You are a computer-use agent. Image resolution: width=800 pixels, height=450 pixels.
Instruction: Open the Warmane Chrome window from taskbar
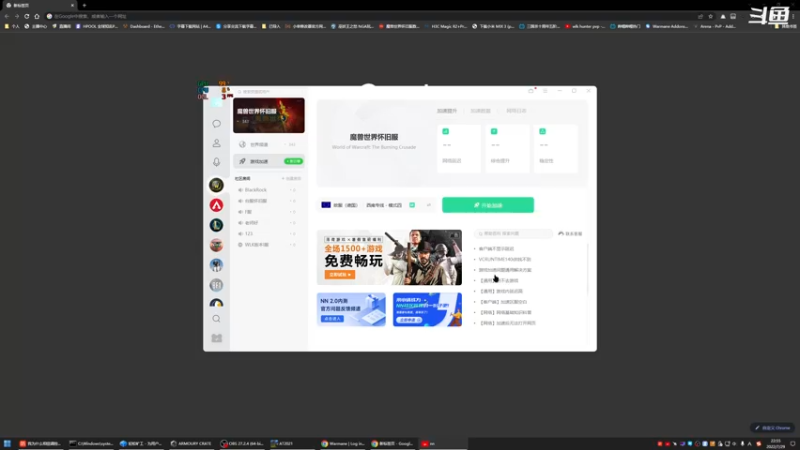343,443
